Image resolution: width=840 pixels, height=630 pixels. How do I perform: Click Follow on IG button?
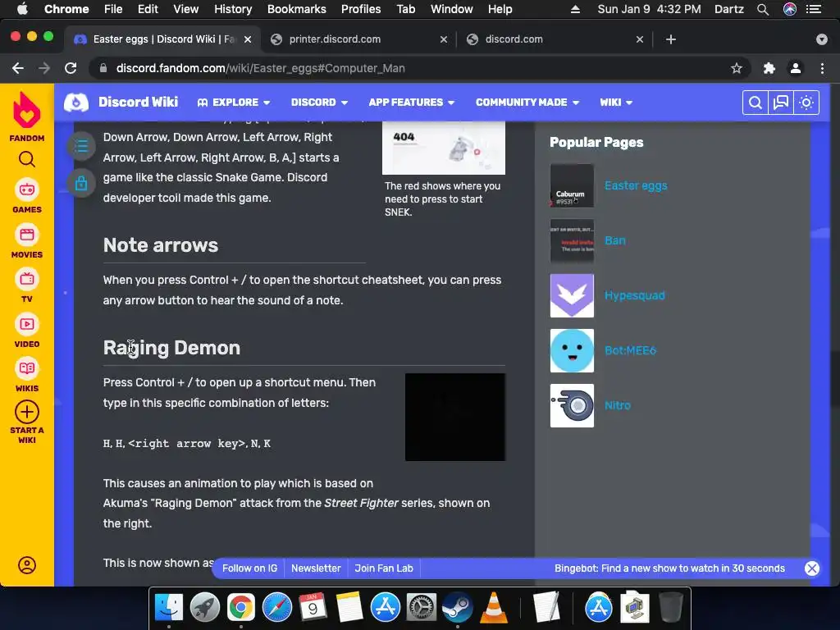[249, 568]
